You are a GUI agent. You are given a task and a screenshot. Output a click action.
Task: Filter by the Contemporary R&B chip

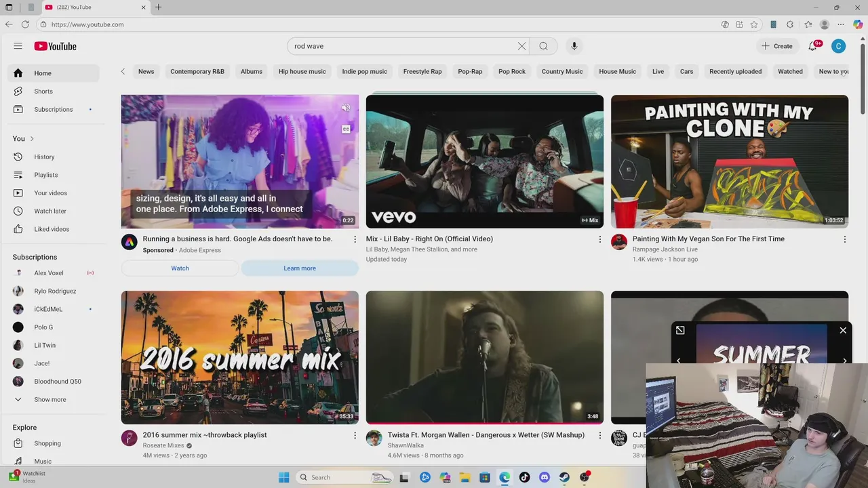pos(197,71)
